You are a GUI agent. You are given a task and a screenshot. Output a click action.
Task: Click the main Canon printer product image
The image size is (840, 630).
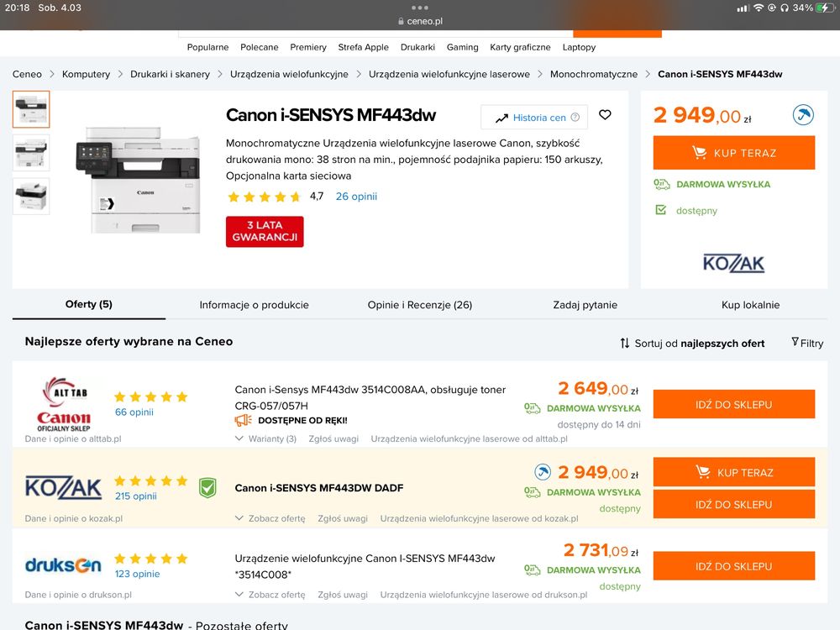click(x=139, y=180)
